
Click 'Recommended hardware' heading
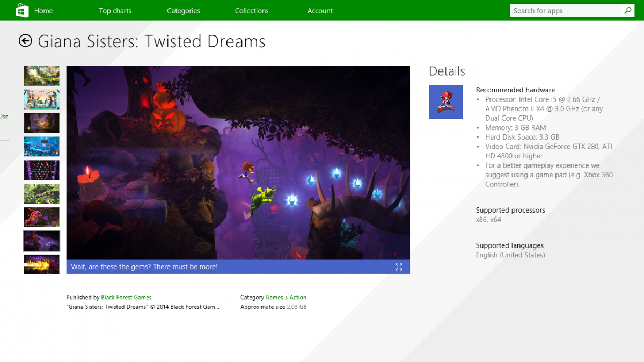[x=515, y=90]
